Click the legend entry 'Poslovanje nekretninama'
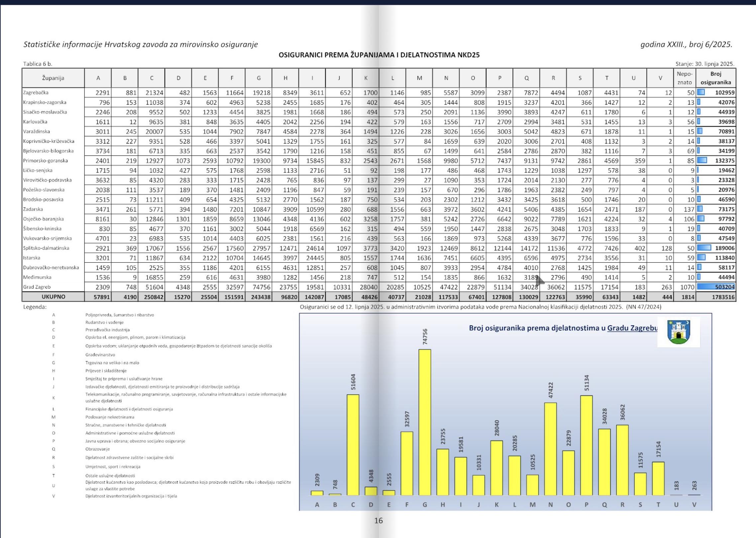 (110, 417)
